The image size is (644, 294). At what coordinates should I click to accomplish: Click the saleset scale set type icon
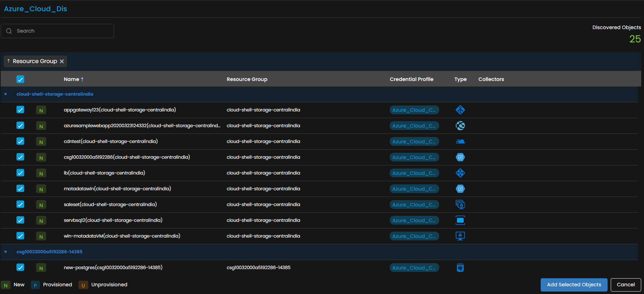[460, 205]
